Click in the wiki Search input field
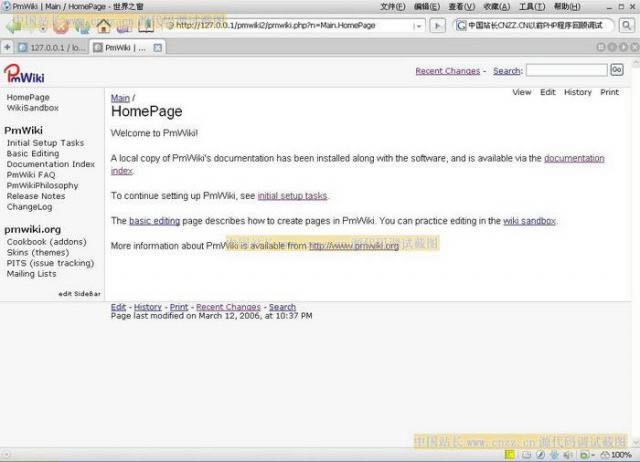 566,71
